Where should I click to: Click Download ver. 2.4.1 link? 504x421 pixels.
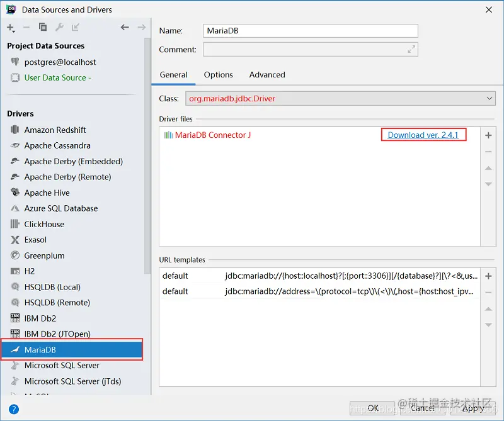(x=423, y=135)
